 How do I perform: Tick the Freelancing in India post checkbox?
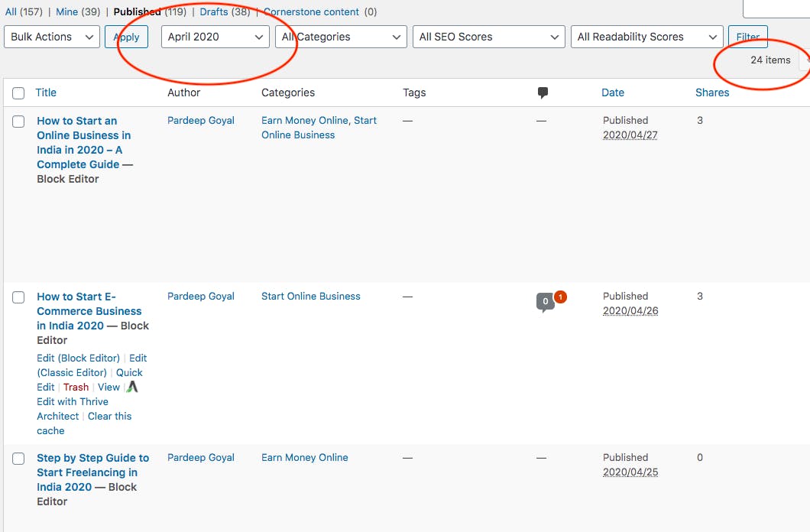coord(18,459)
